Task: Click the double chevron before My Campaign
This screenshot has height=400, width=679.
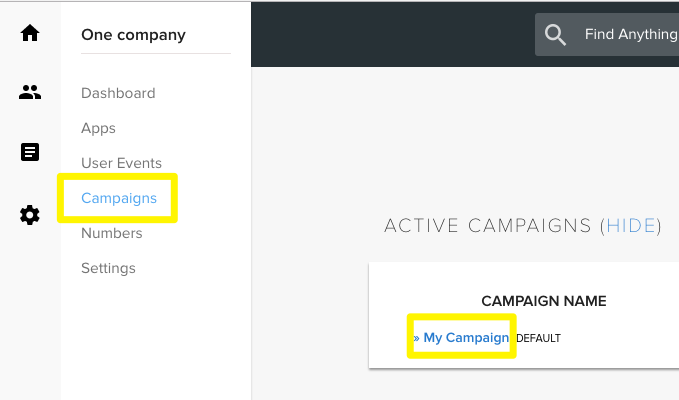Action: [416, 338]
